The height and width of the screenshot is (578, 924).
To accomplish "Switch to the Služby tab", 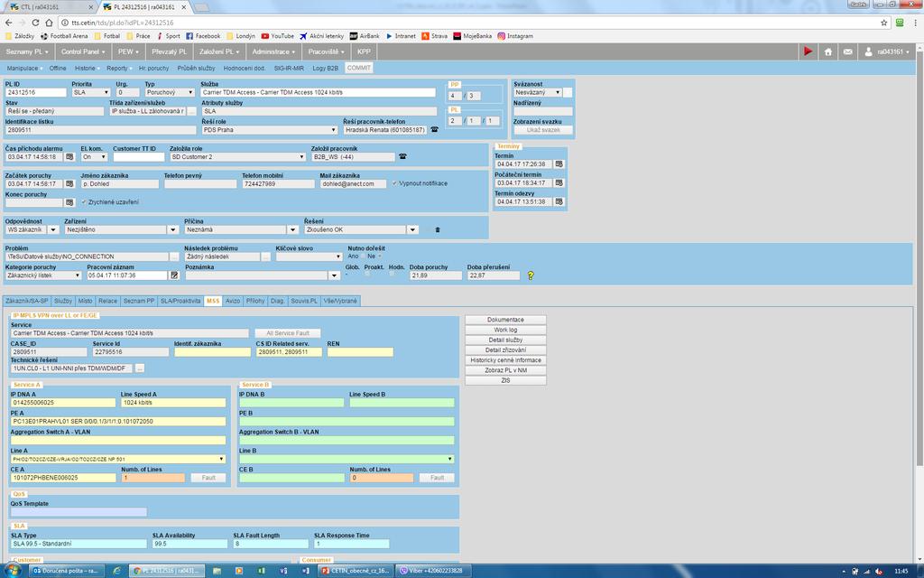I will (63, 301).
